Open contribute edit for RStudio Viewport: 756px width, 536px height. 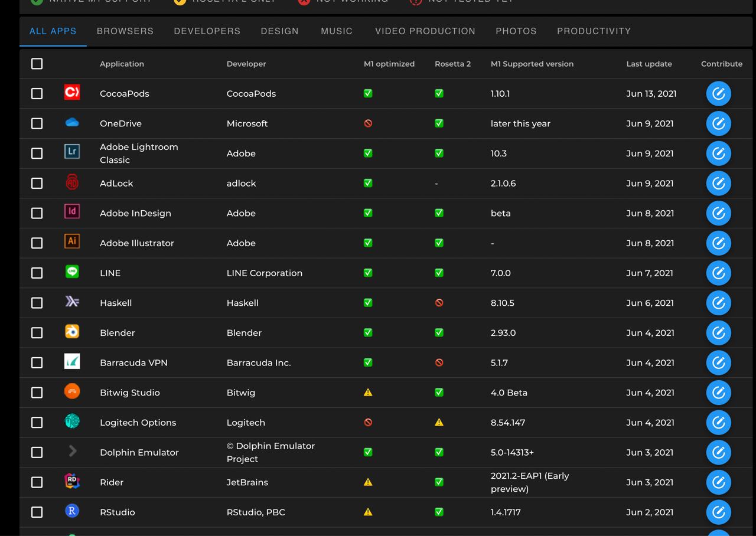(719, 512)
